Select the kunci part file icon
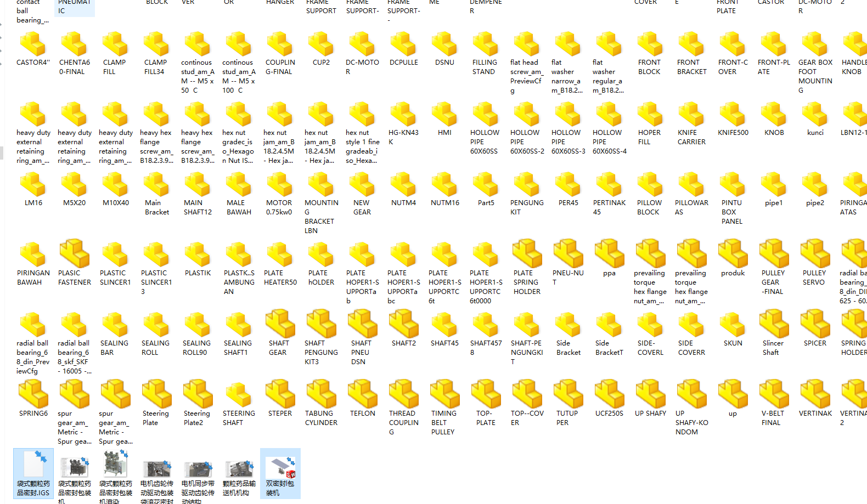The height and width of the screenshot is (504, 867). tap(815, 114)
